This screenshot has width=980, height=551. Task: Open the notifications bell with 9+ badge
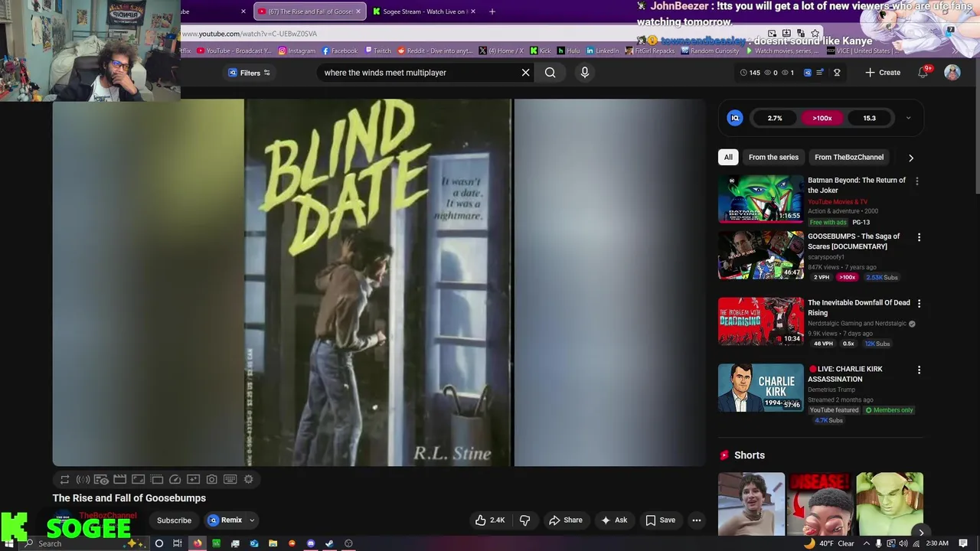(924, 72)
